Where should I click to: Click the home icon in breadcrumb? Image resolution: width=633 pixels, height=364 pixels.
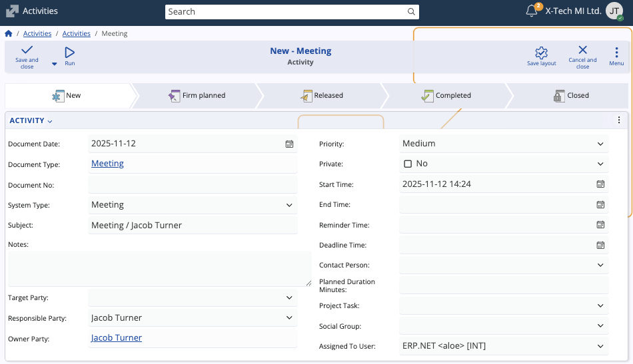tap(9, 33)
